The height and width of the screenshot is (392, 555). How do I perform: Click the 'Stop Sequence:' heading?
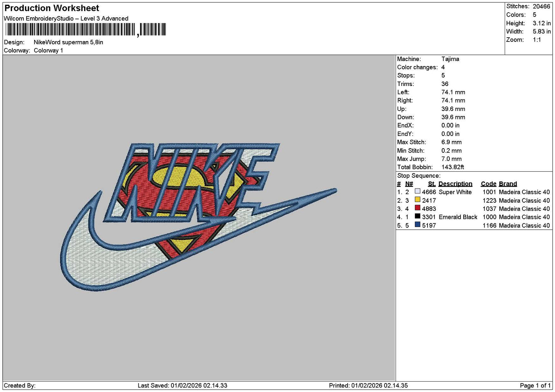[x=419, y=176]
